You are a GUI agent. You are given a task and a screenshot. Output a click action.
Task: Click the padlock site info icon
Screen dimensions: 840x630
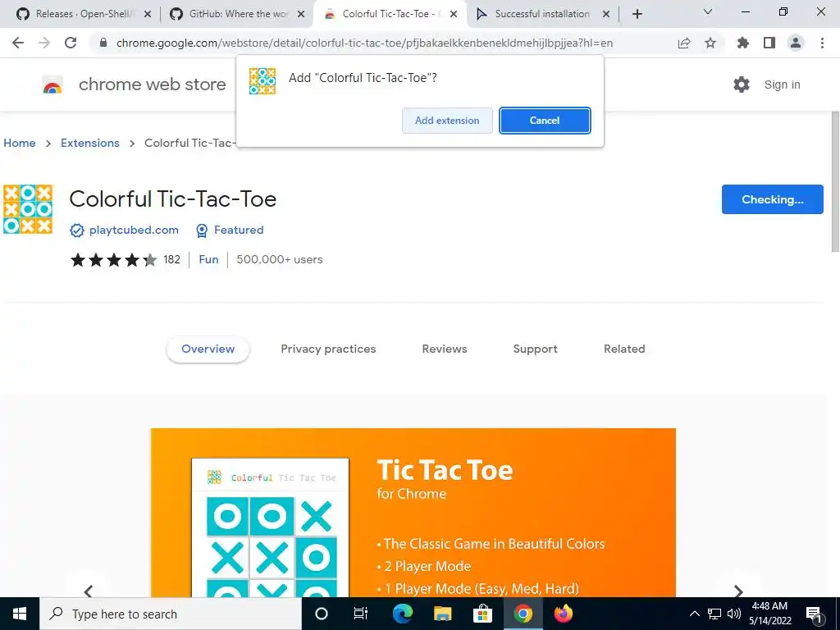click(x=103, y=43)
